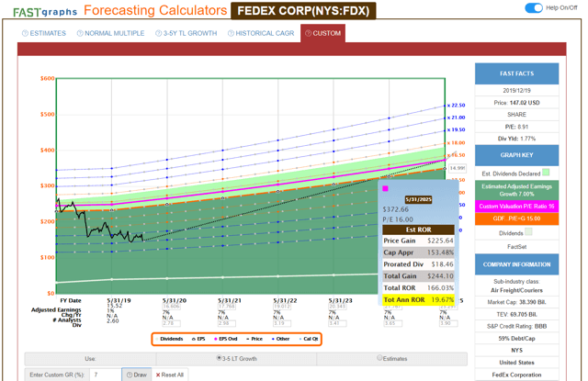The height and width of the screenshot is (381, 588).
Task: Click the orange GDF P/E=G 15.00 key
Action: click(516, 219)
